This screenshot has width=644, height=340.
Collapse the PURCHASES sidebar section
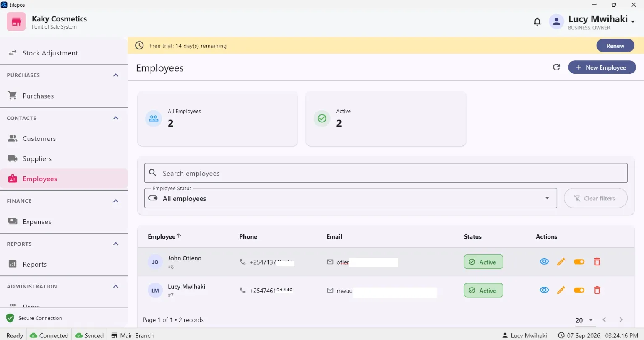click(116, 75)
